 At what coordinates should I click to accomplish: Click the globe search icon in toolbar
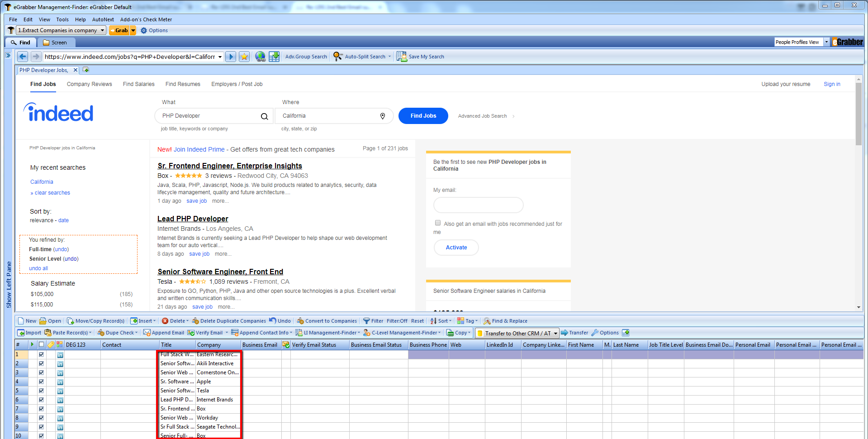click(x=261, y=57)
